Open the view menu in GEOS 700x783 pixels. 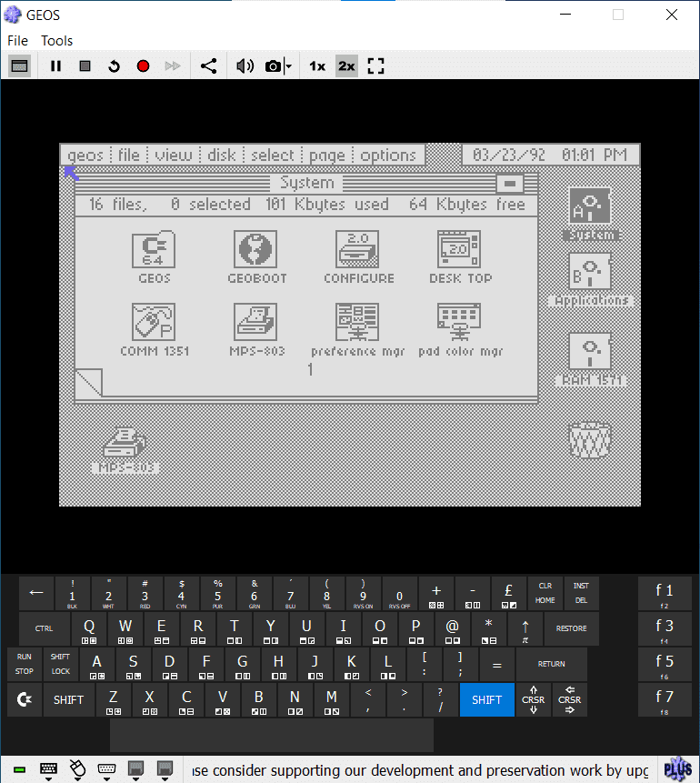[x=174, y=155]
